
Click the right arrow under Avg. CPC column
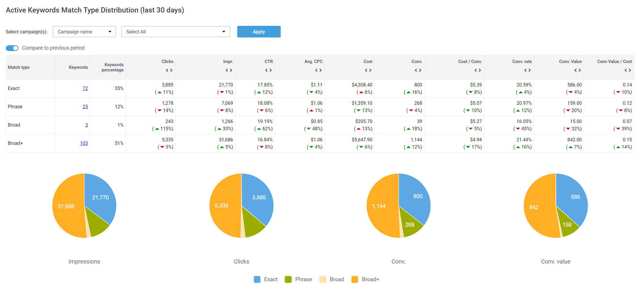[320, 70]
